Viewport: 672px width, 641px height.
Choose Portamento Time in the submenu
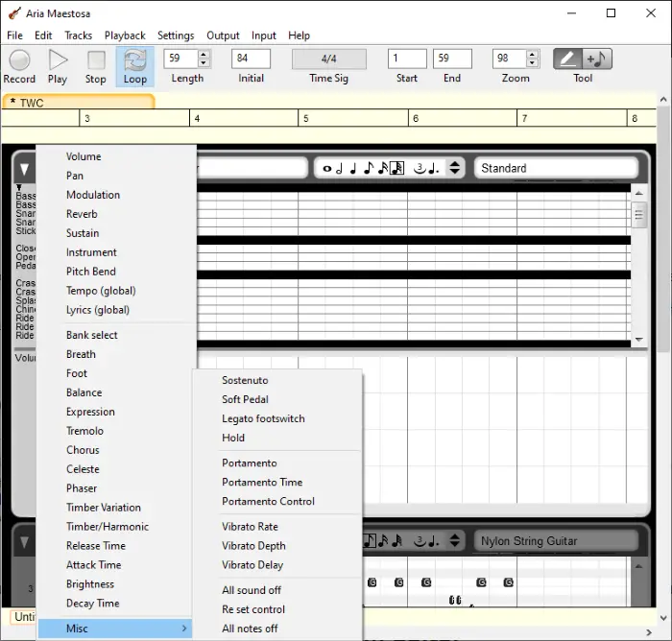tap(277, 482)
